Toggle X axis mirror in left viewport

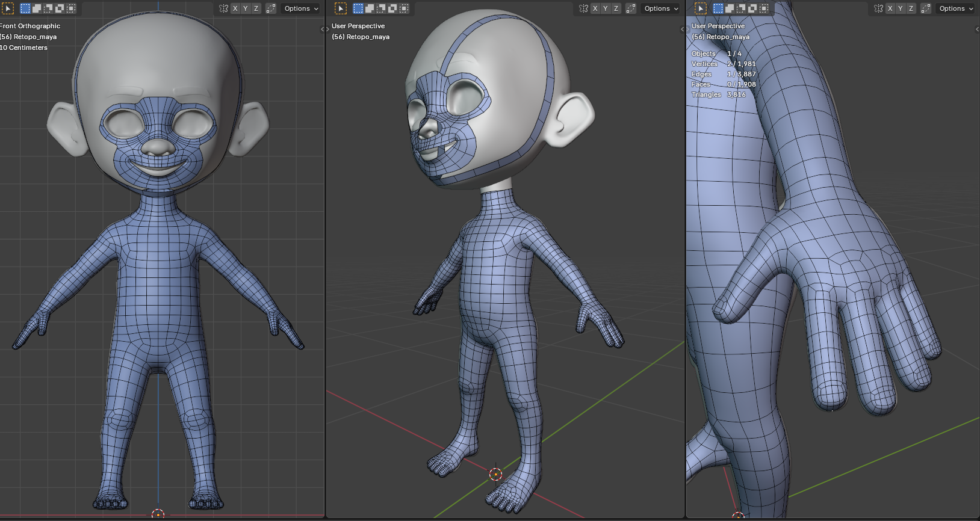[x=235, y=8]
